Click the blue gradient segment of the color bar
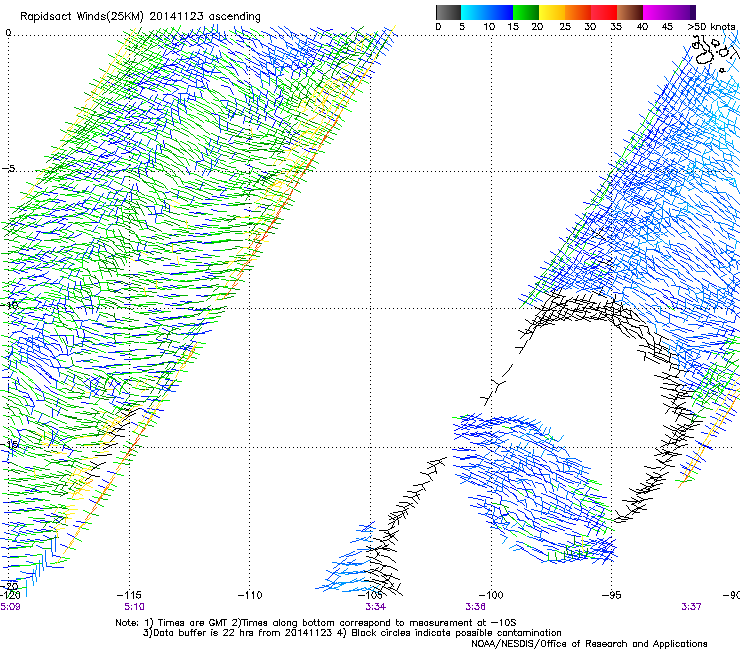The height and width of the screenshot is (650, 740). pyautogui.click(x=487, y=12)
